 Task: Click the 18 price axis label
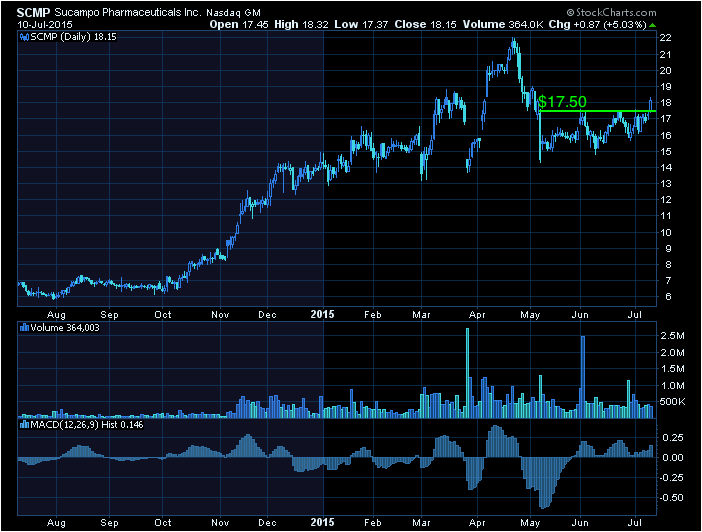665,103
